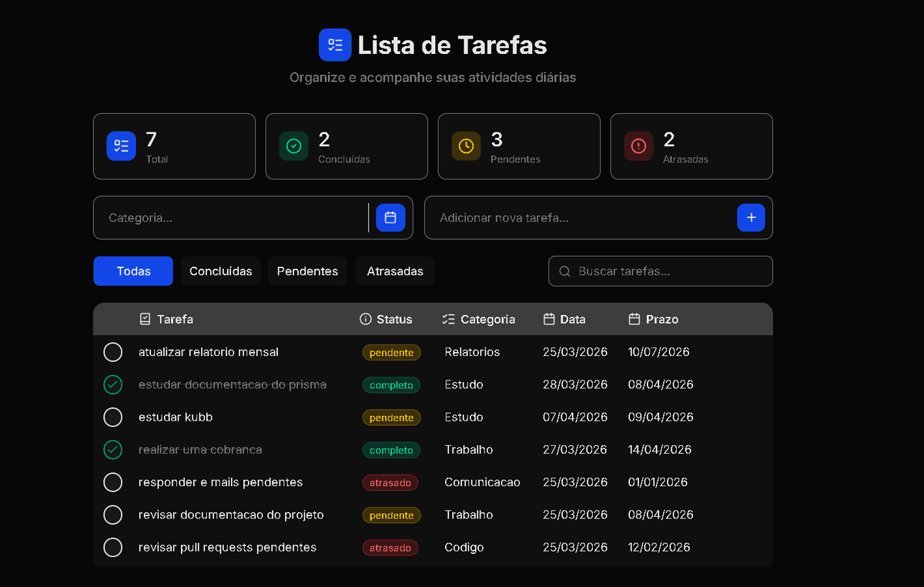924x587 pixels.
Task: Click the Relatorios category cell
Action: [x=472, y=352]
